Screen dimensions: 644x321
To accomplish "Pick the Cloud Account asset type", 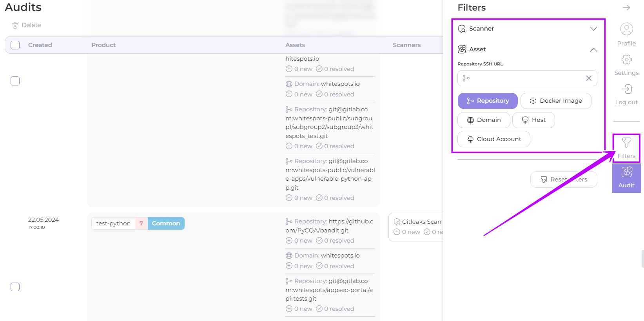I will point(493,140).
